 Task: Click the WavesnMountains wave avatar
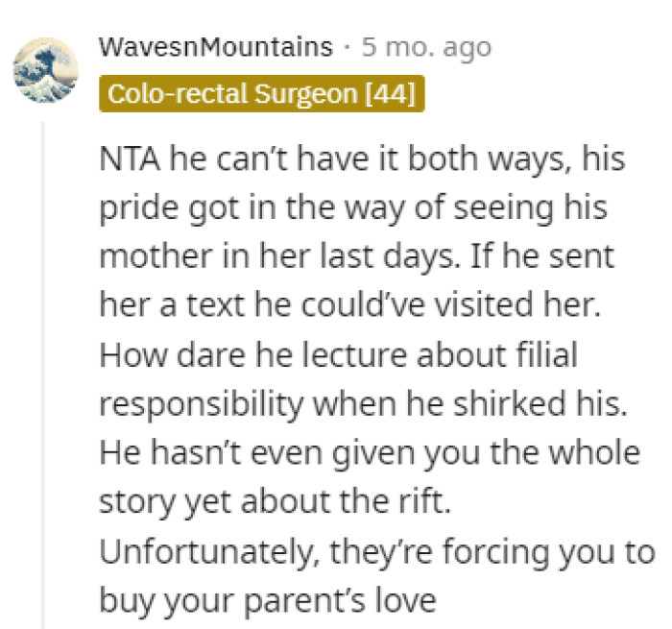[47, 68]
